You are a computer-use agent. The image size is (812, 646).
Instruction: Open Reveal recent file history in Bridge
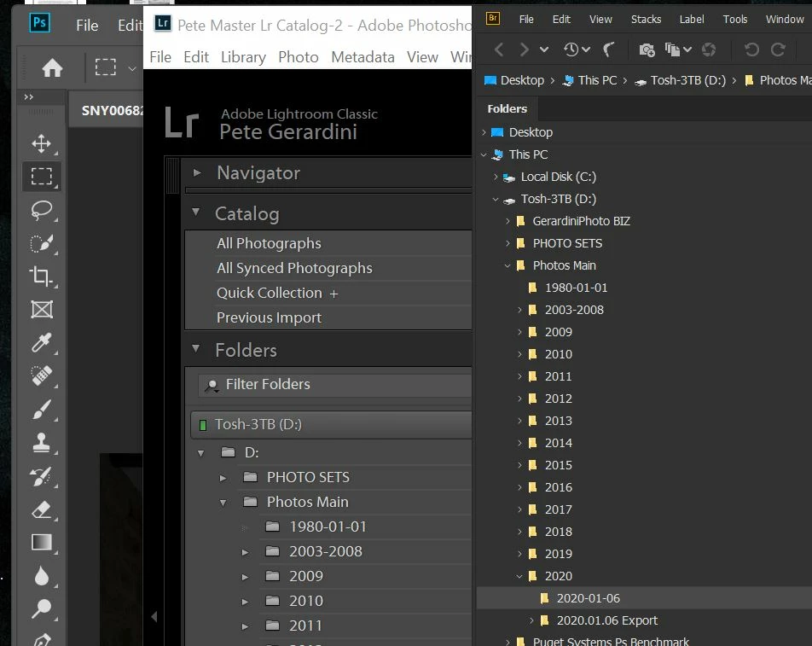(577, 49)
